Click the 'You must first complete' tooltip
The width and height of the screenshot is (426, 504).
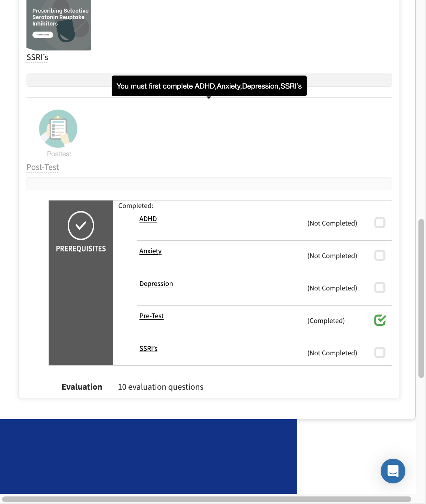(x=209, y=86)
